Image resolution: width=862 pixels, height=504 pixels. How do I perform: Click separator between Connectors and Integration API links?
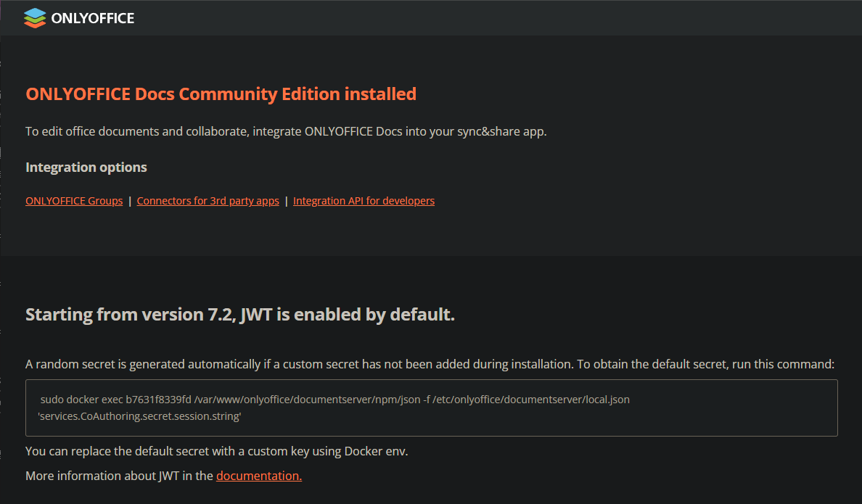(286, 201)
